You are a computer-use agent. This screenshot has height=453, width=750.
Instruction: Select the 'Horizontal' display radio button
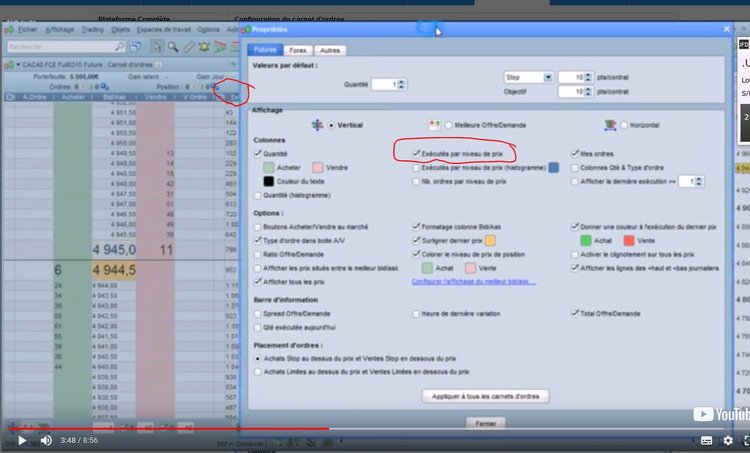pos(627,125)
